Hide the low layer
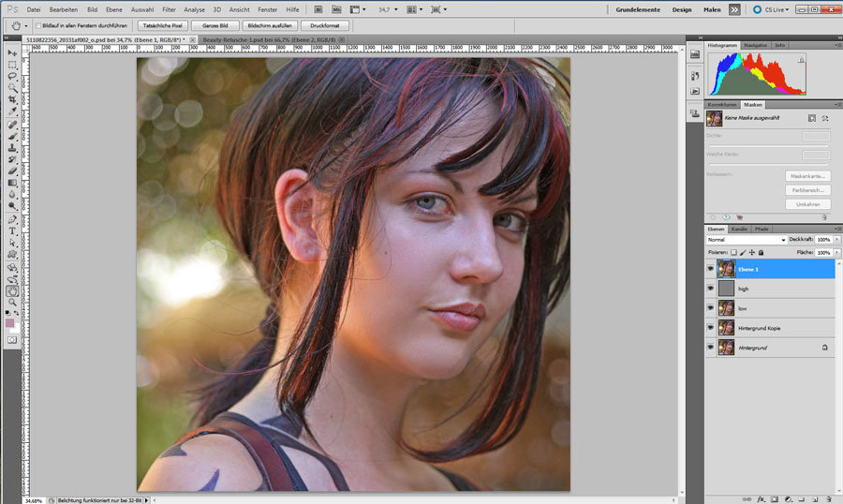Viewport: 843px width, 504px height. click(x=711, y=308)
